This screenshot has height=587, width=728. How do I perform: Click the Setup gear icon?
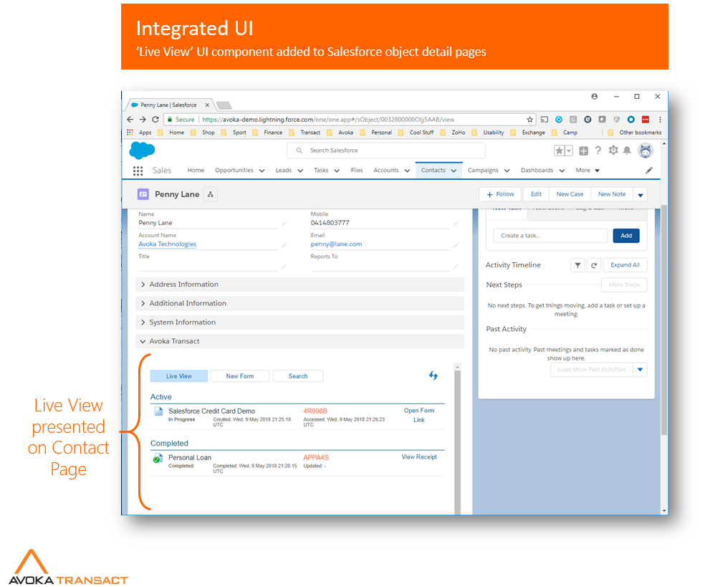(613, 151)
